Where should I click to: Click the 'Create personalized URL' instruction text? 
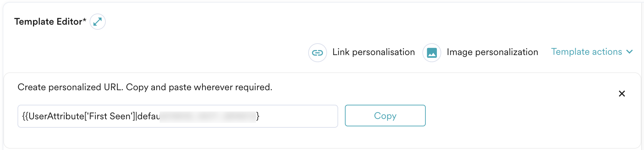[x=70, y=87]
